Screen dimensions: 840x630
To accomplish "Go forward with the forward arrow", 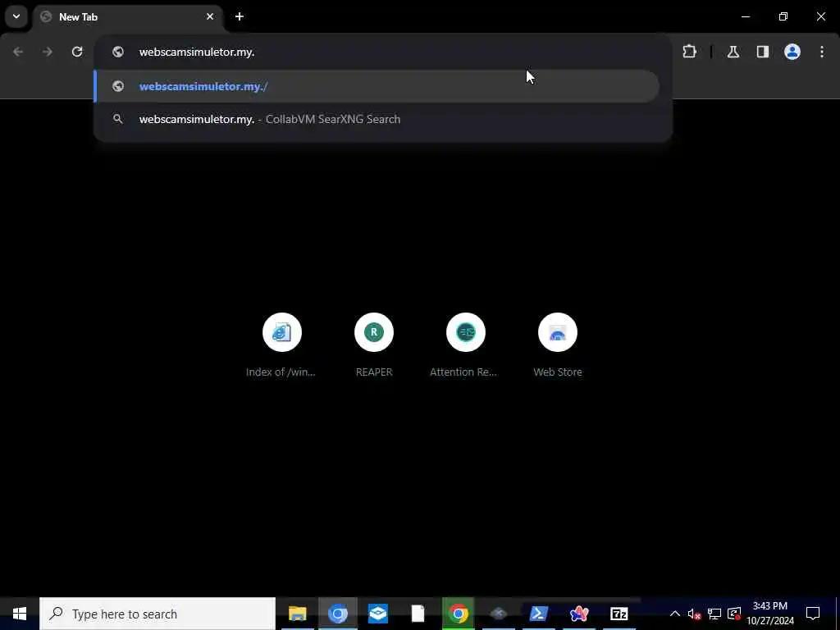I will tap(47, 52).
